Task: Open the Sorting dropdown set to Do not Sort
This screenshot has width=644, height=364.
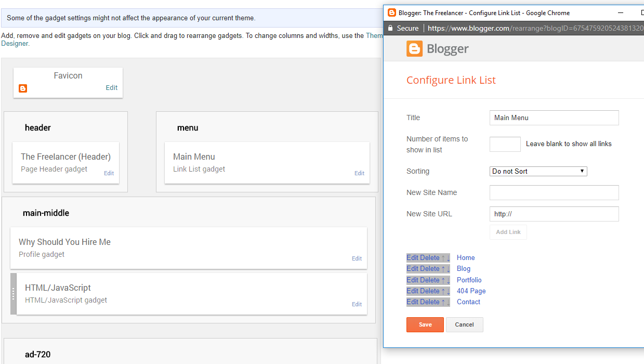Action: (538, 171)
